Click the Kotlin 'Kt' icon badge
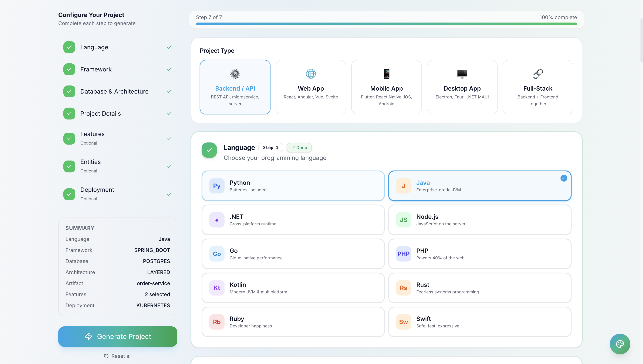This screenshot has height=364, width=643. coord(217,288)
